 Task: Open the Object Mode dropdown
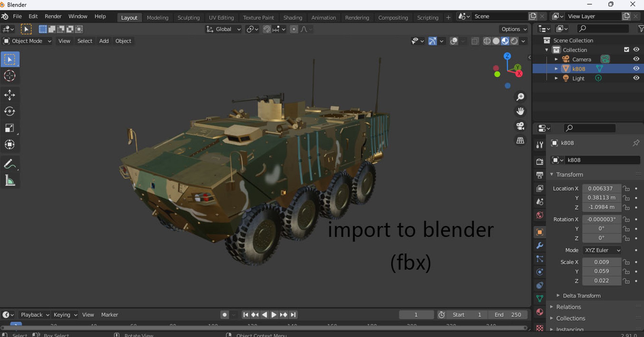27,41
